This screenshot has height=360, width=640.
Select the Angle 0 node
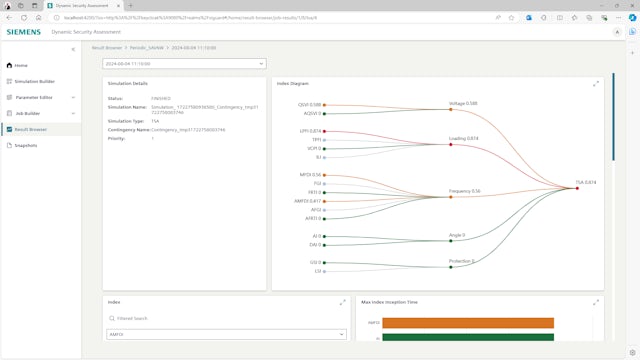[x=451, y=241]
